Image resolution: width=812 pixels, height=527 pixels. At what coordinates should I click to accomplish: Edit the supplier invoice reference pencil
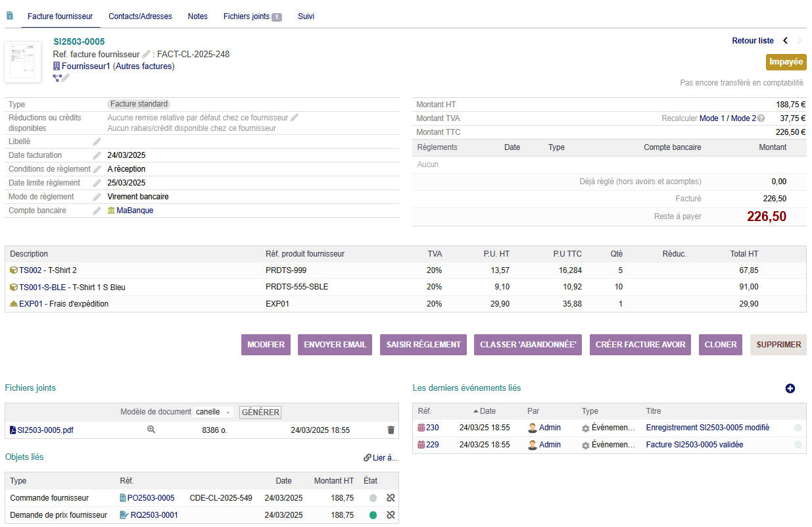pyautogui.click(x=146, y=55)
